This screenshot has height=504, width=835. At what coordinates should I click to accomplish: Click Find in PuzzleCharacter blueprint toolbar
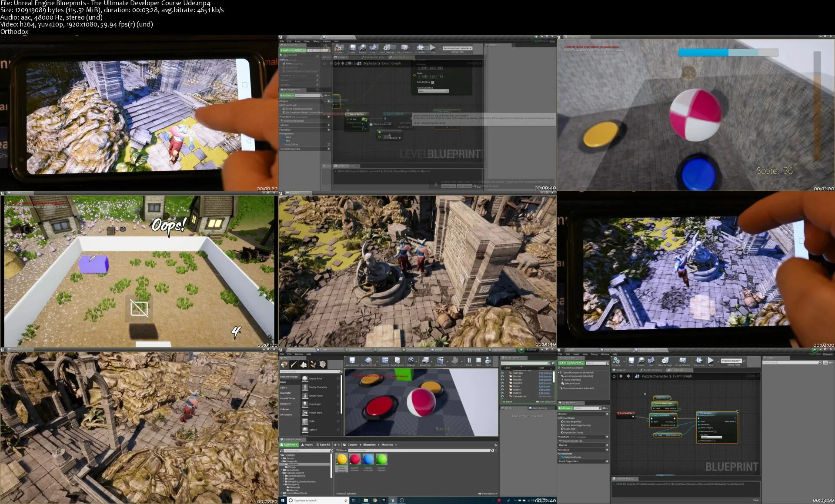[x=651, y=361]
